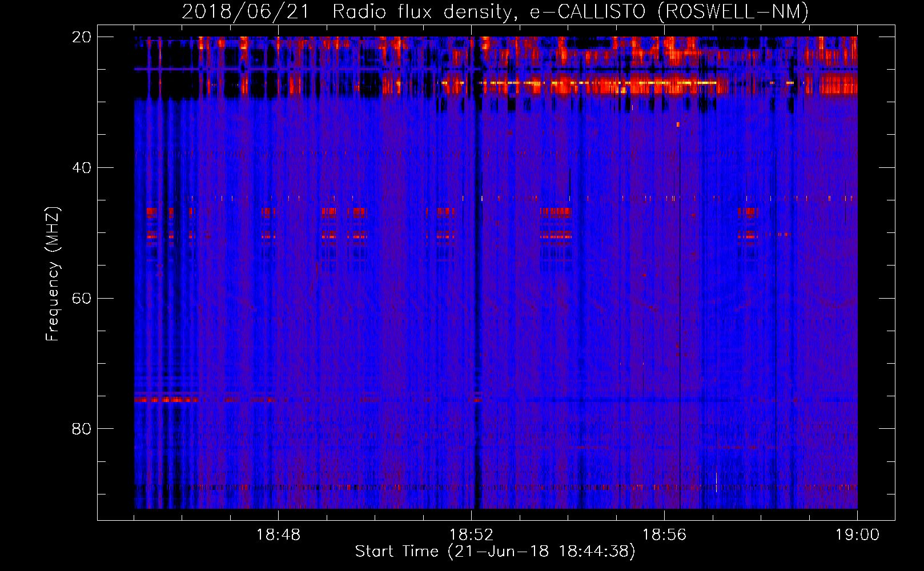Click the 60 frequency tick label
The height and width of the screenshot is (571, 924).
82,299
